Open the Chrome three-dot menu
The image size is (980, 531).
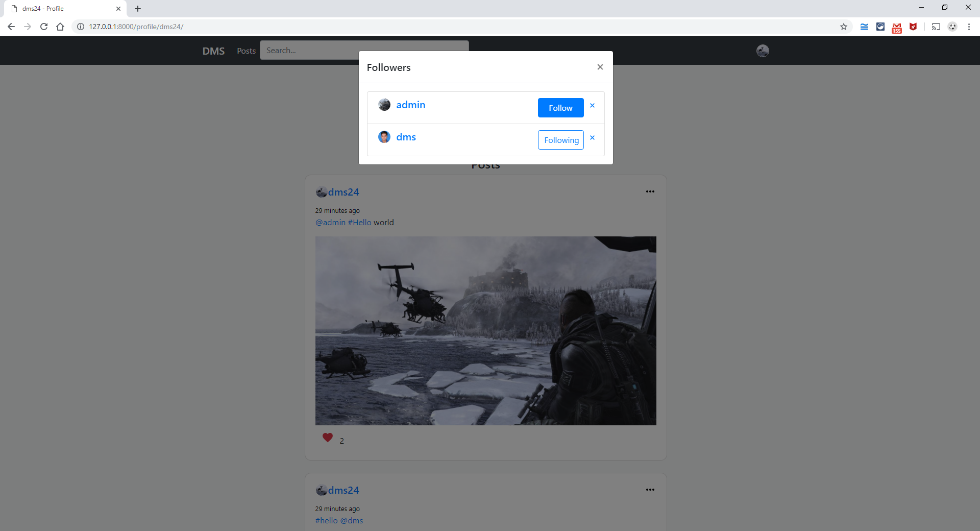coord(969,27)
